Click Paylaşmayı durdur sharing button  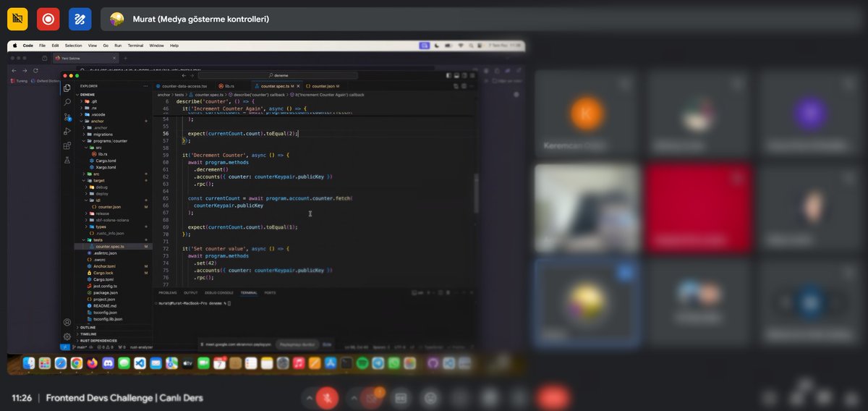pos(297,344)
